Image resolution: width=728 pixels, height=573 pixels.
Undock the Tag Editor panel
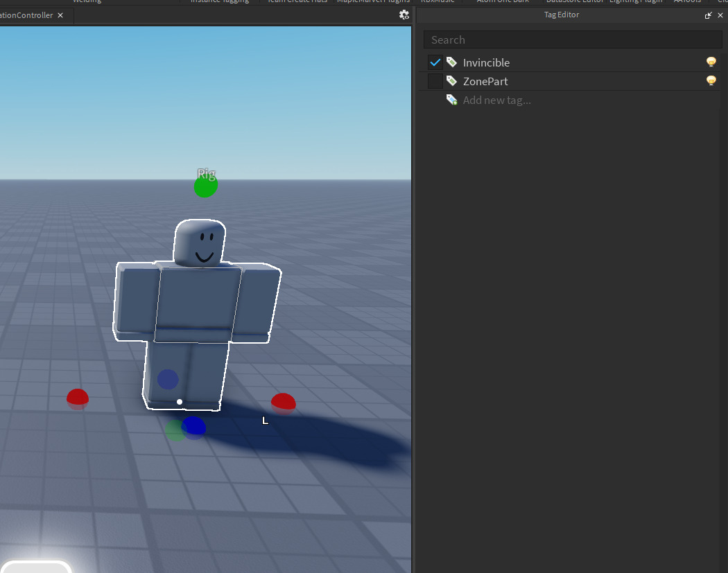708,15
